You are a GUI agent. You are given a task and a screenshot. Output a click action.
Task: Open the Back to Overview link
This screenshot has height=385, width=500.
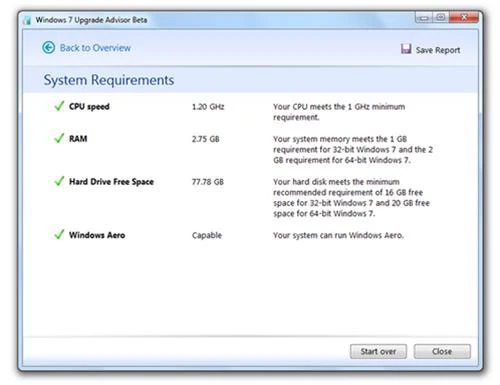pyautogui.click(x=95, y=48)
